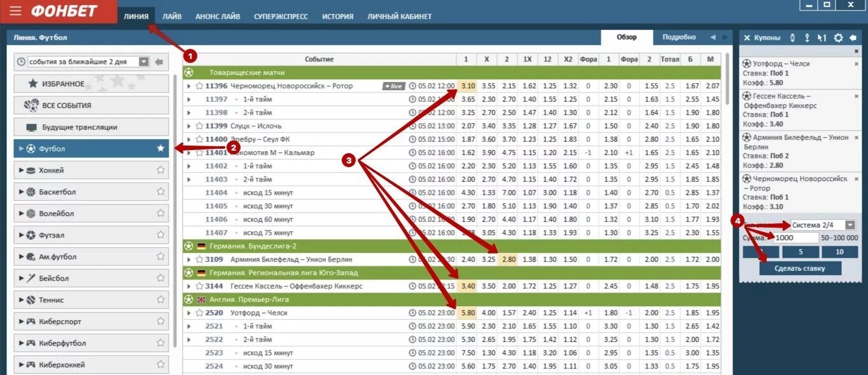Expand event row 11399 Слуцк – Ислочь details
Image resolution: width=868 pixels, height=375 pixels.
pyautogui.click(x=189, y=126)
